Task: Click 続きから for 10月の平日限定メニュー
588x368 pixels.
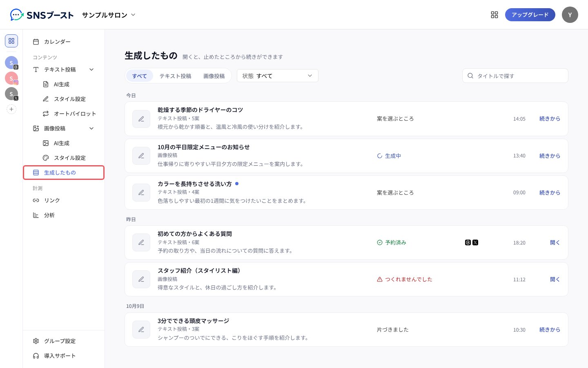Action: tap(550, 156)
